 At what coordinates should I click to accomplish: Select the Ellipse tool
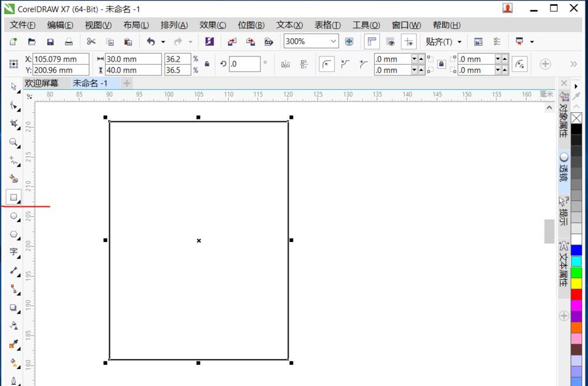(x=14, y=216)
